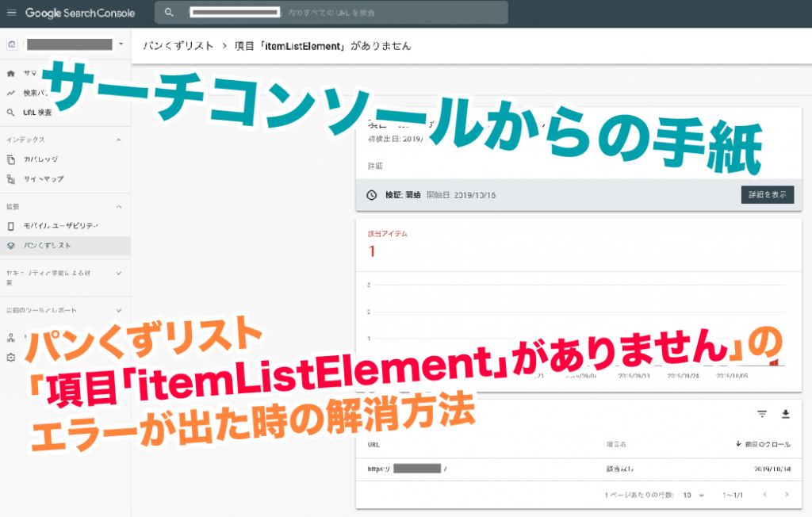Open the サマリー home icon

pos(11,74)
